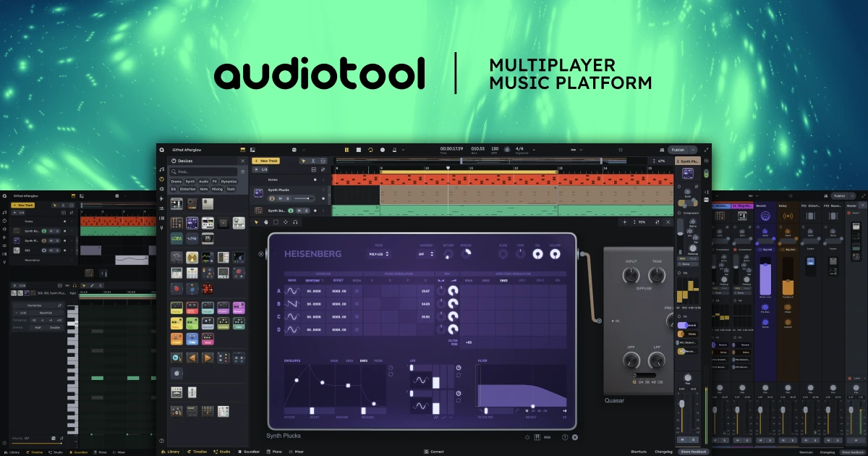Viewport: 868px width, 456px height.
Task: Select the studio hand pan tool
Action: [265, 222]
